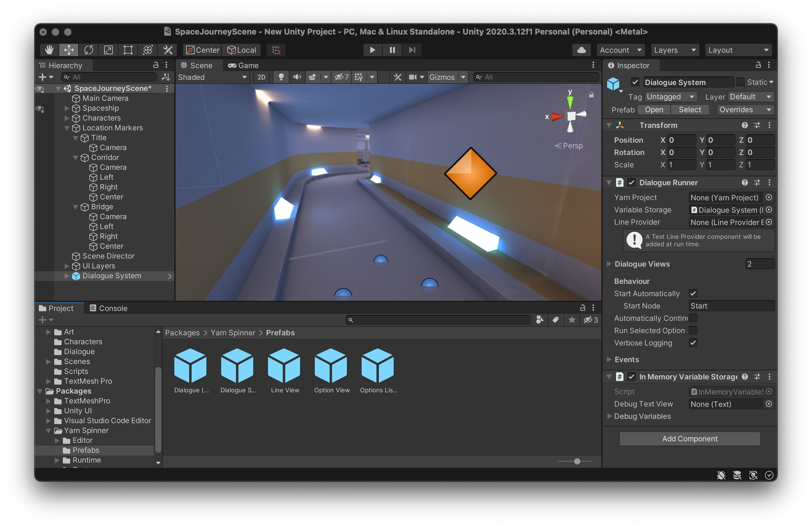The height and width of the screenshot is (527, 812).
Task: Open the Layers dropdown
Action: (x=675, y=50)
